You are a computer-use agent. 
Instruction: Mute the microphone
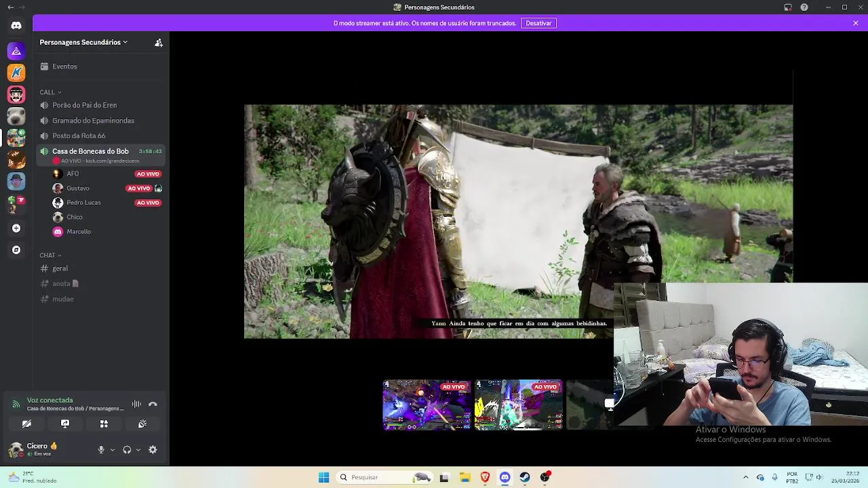point(101,449)
